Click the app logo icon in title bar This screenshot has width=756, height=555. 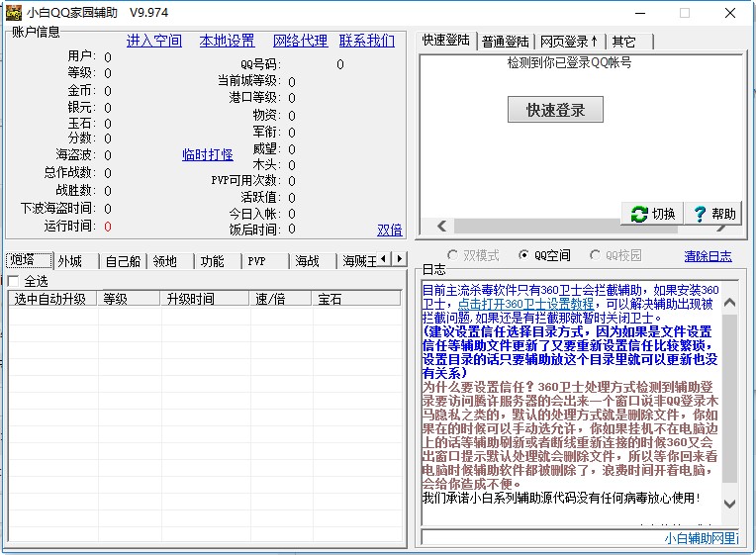pyautogui.click(x=14, y=13)
